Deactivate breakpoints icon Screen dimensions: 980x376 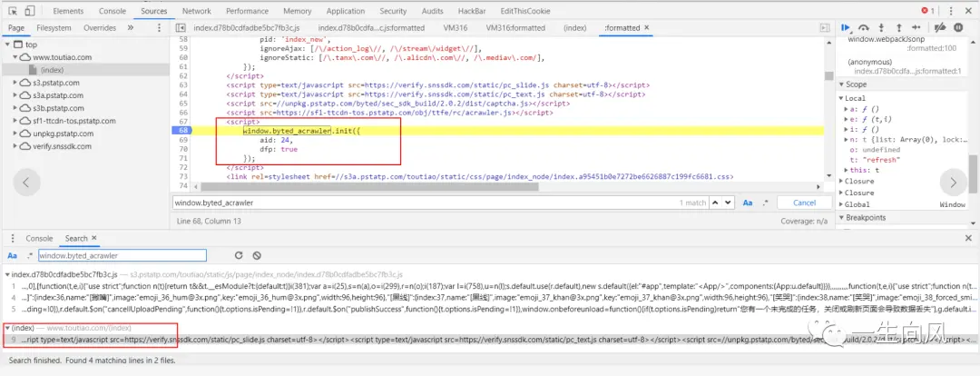(940, 27)
